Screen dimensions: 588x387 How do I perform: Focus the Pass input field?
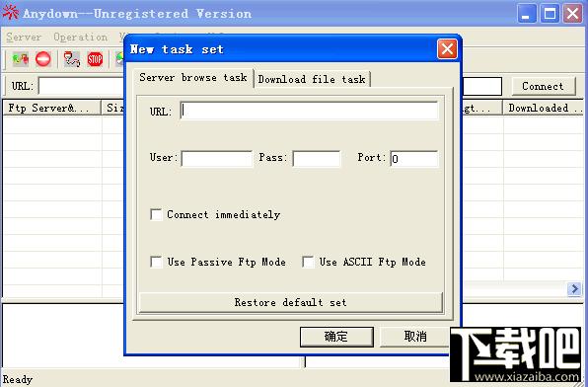coord(317,158)
